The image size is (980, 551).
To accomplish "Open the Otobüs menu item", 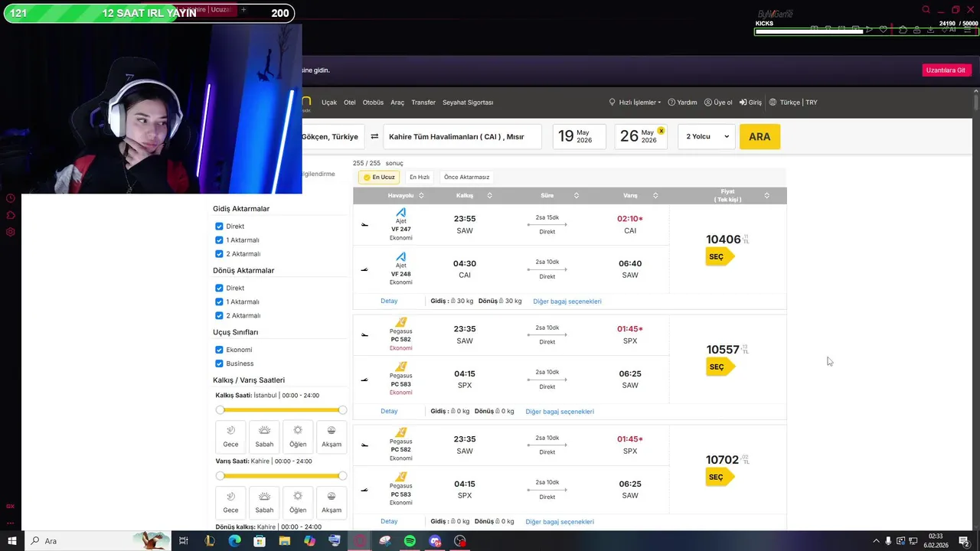I will pyautogui.click(x=373, y=102).
